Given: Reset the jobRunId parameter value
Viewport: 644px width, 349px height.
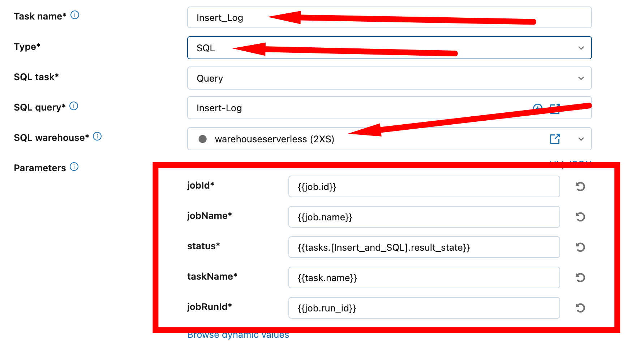Looking at the screenshot, I should (x=580, y=308).
